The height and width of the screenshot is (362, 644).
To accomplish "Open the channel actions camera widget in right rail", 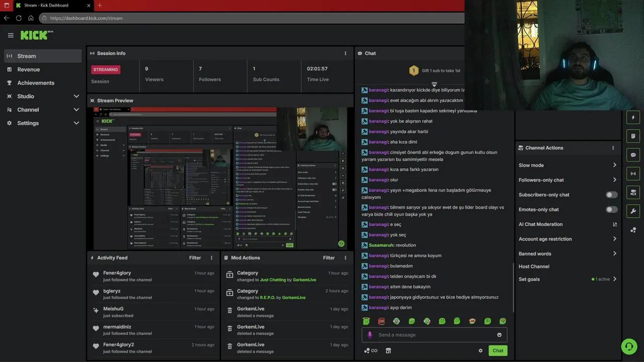I will 633,192.
